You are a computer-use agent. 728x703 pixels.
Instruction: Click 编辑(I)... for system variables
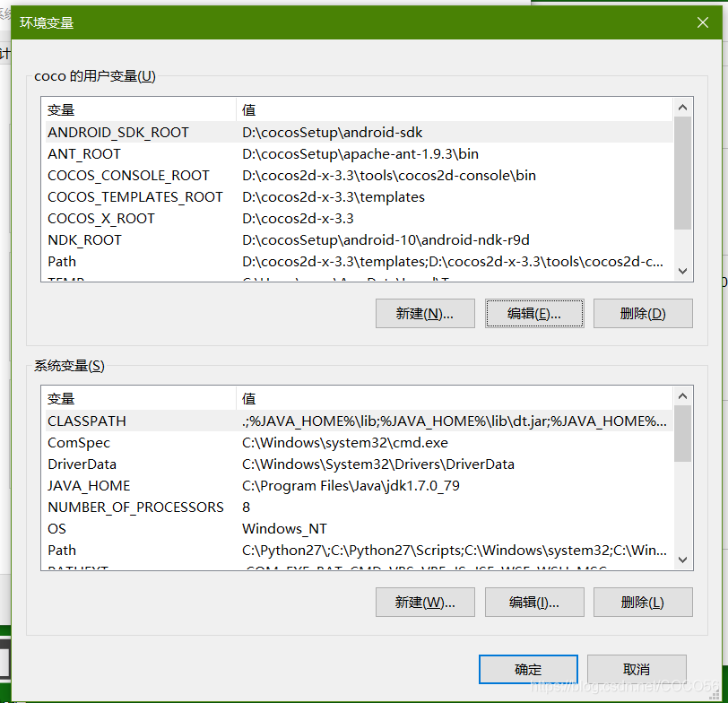(534, 603)
